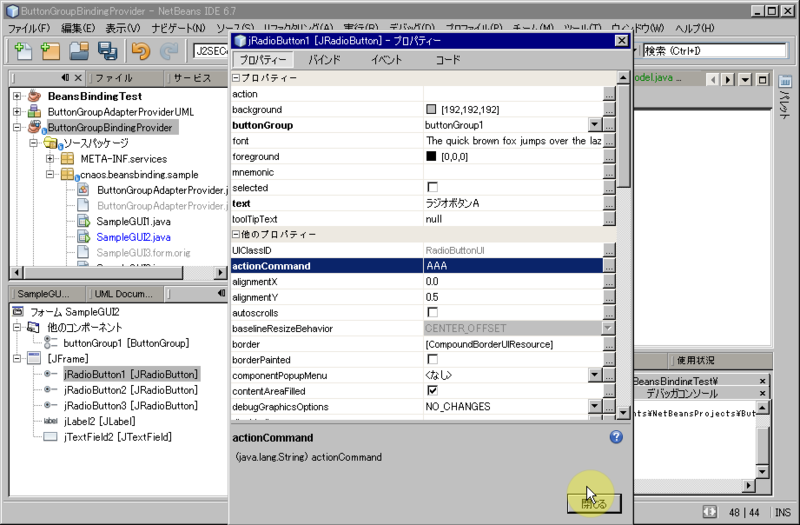Click the palette icon in right sidebar

coord(785,81)
